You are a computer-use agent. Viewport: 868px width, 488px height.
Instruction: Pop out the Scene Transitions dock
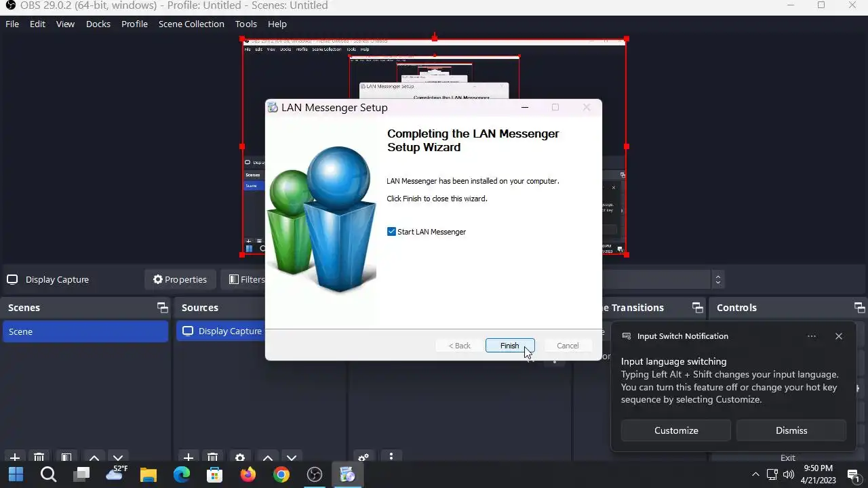pos(697,308)
